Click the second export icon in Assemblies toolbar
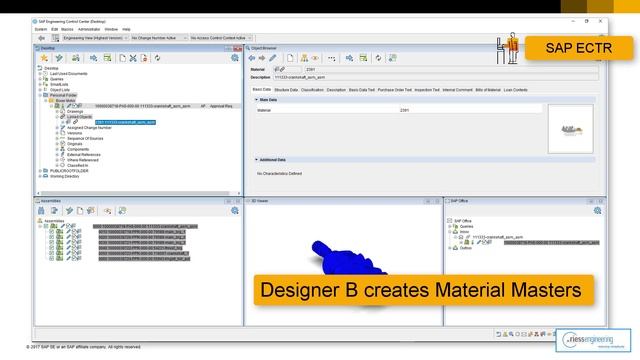The image size is (640, 360). [54, 211]
